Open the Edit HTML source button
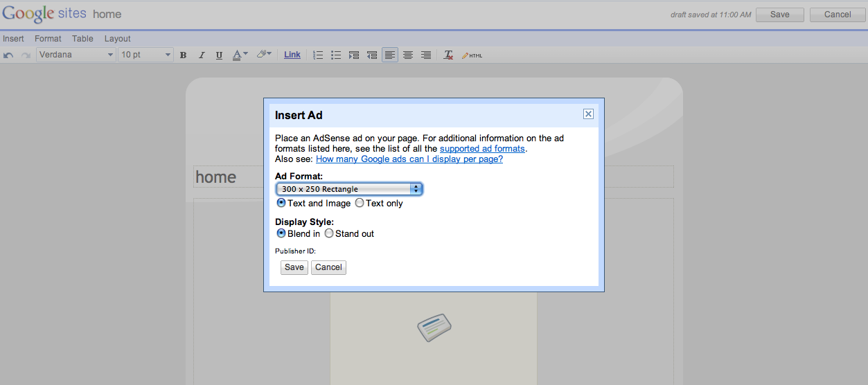868x385 pixels. pyautogui.click(x=472, y=55)
